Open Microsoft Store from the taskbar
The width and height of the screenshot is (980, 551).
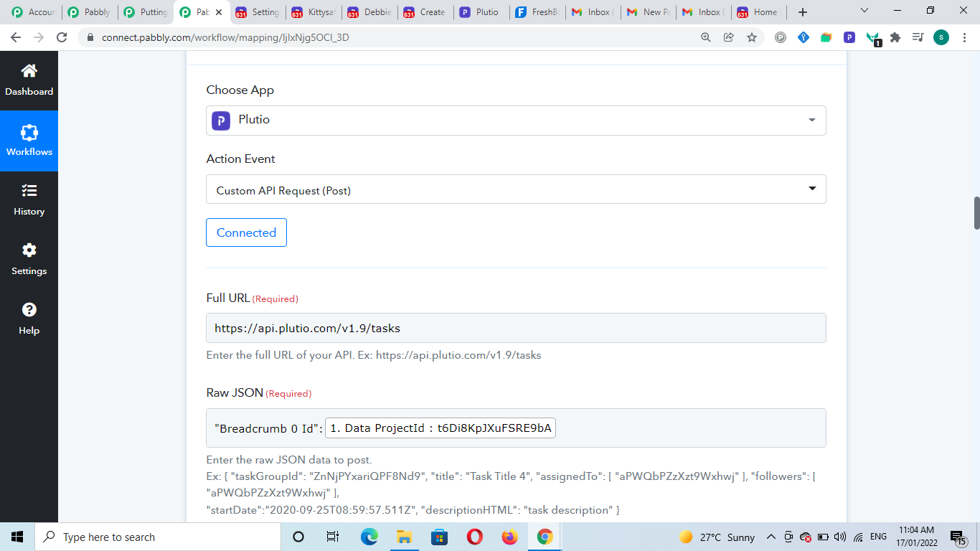pos(439,537)
